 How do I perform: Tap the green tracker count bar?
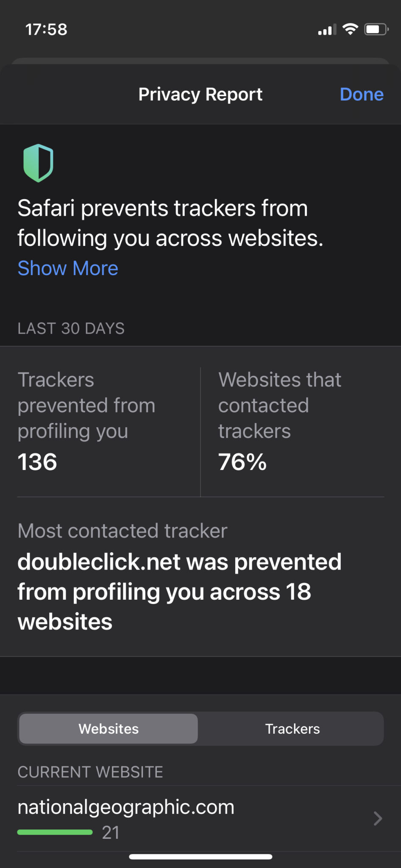[55, 832]
